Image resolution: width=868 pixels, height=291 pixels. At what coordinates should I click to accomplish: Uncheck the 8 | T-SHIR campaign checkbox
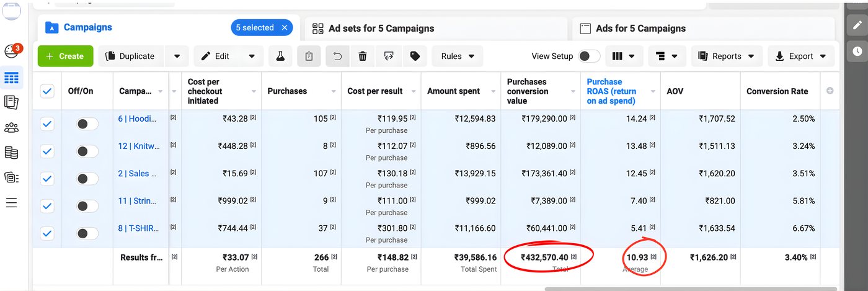(47, 233)
